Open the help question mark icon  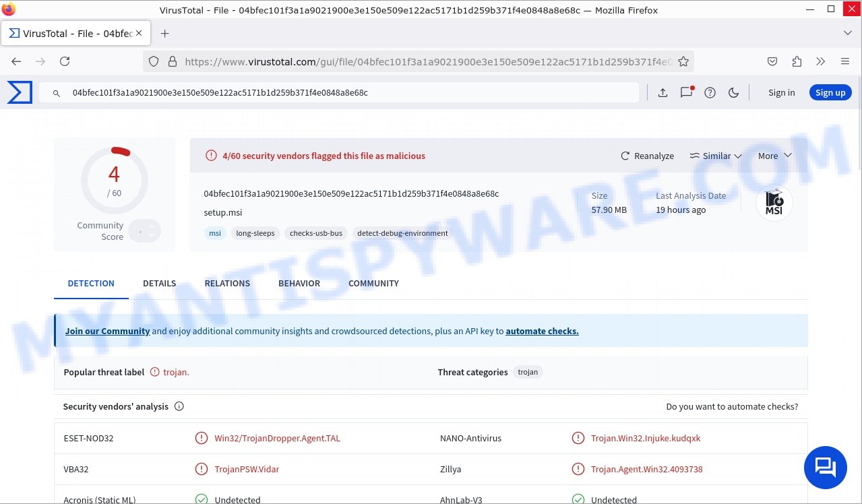point(710,93)
